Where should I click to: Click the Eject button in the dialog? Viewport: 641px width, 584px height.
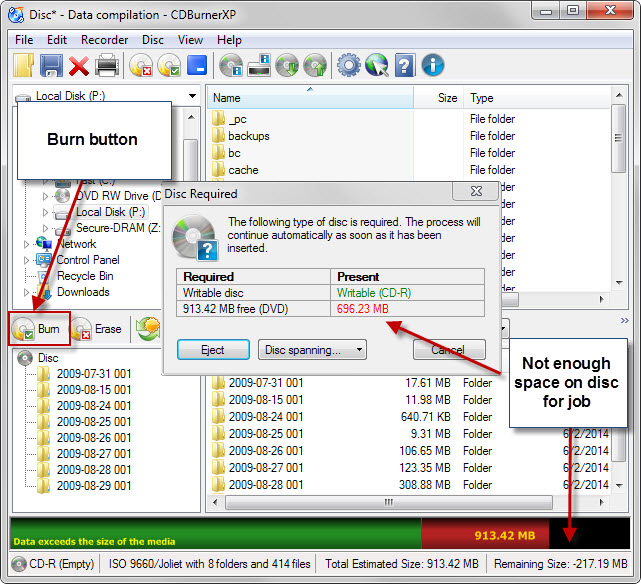tap(213, 350)
